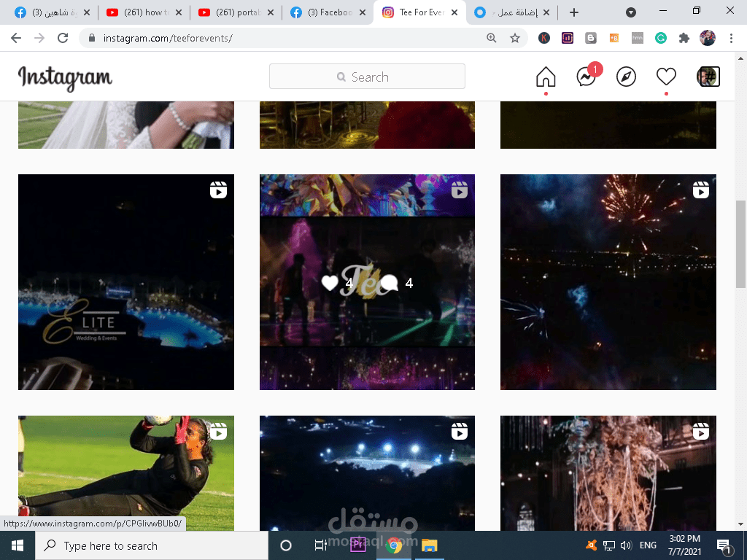Open the night stadium lights reel
The width and height of the screenshot is (747, 560).
click(367, 472)
